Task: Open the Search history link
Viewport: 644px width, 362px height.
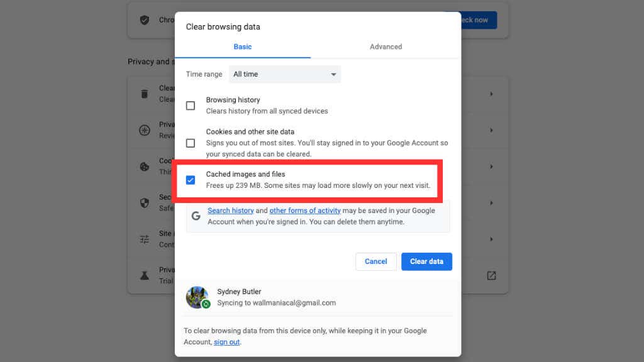Action: coord(231,211)
